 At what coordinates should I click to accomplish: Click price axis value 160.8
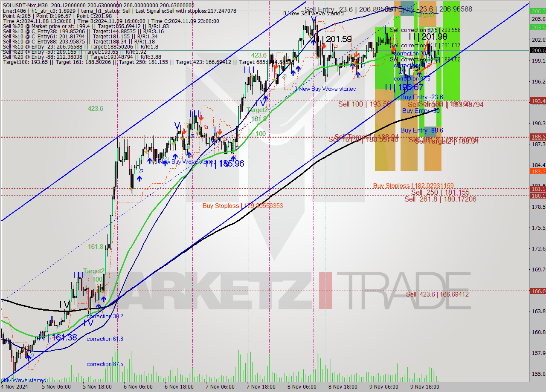point(538,332)
